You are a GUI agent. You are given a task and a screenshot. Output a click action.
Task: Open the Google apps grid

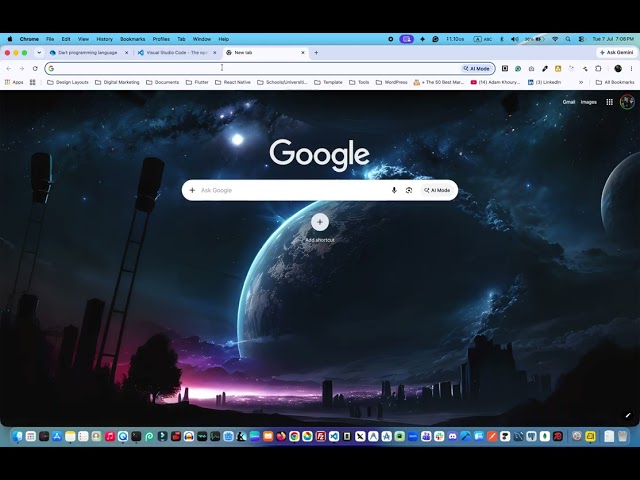(609, 102)
